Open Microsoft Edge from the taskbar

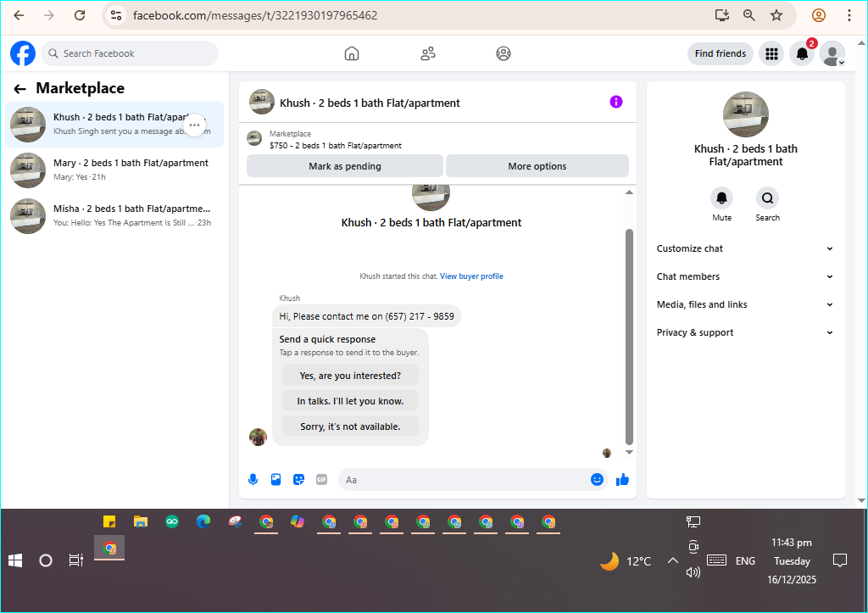(203, 521)
